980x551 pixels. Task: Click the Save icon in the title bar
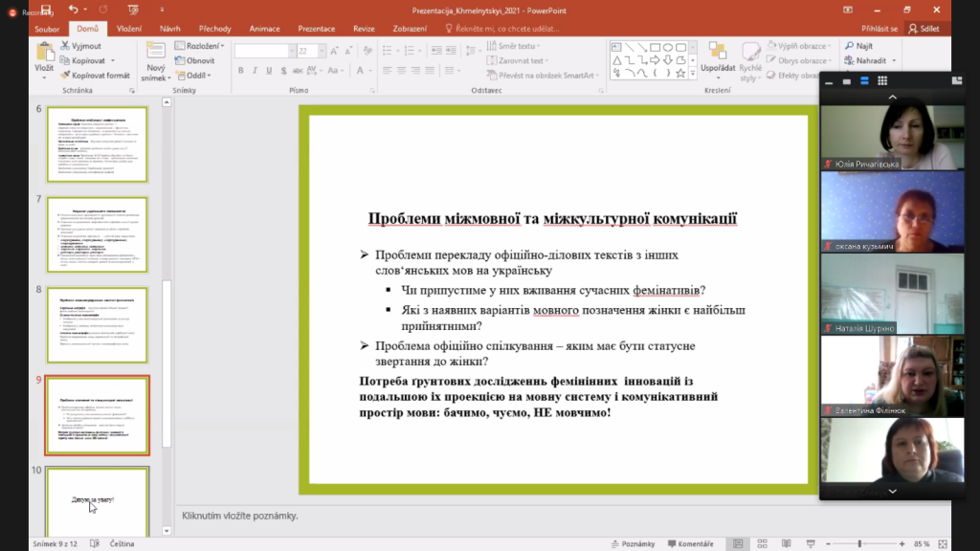click(46, 10)
